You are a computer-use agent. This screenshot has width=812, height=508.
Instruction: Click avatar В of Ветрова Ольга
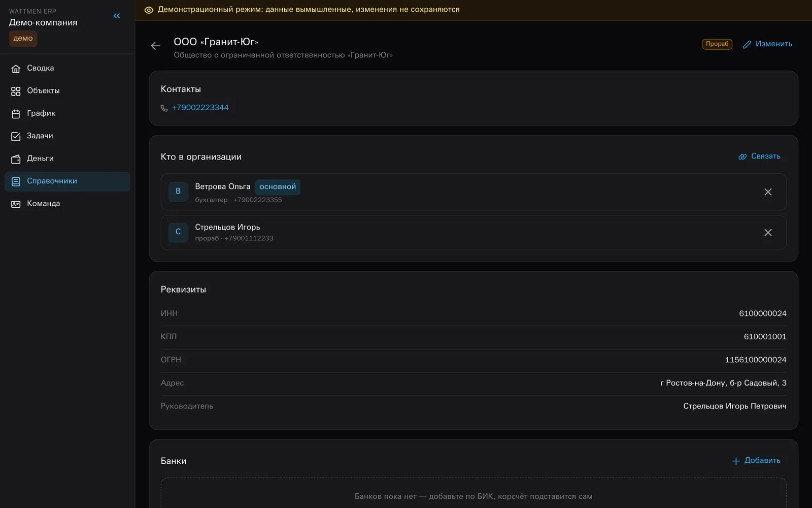[x=178, y=192]
